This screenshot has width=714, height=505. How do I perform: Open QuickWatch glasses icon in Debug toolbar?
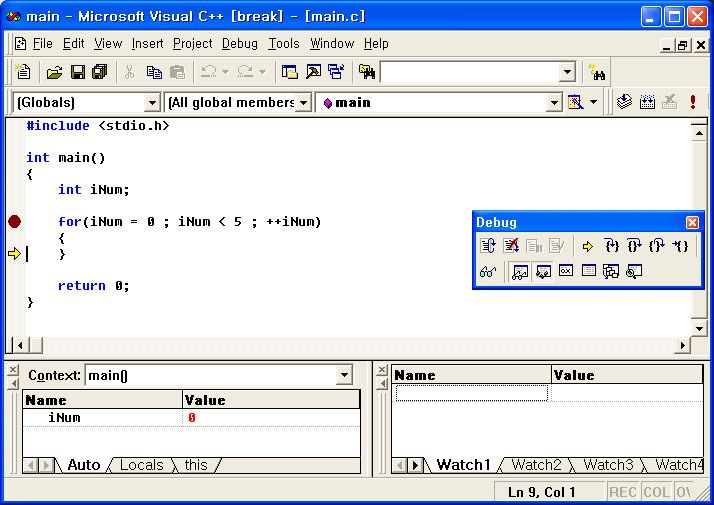coord(488,272)
